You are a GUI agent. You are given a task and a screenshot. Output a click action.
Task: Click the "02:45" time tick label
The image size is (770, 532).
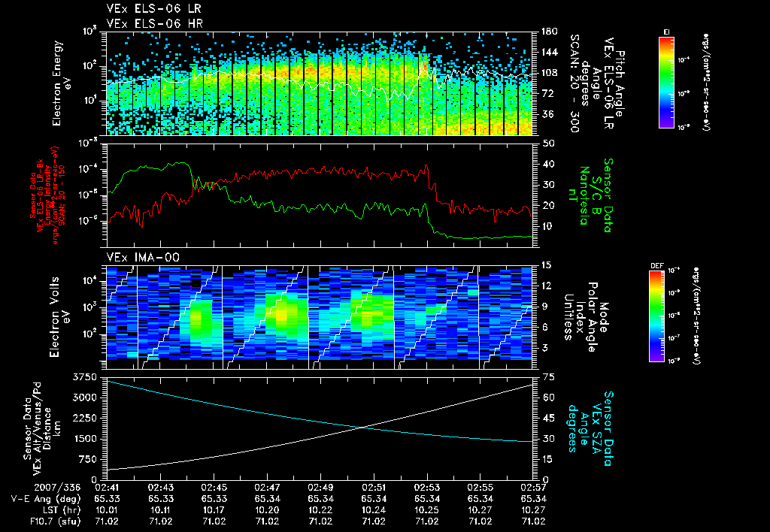(x=214, y=488)
